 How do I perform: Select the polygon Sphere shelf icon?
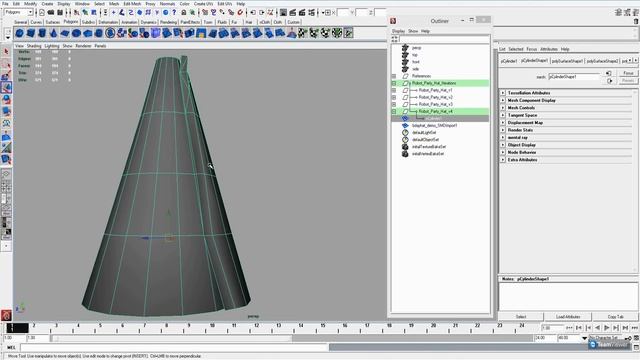(20, 33)
